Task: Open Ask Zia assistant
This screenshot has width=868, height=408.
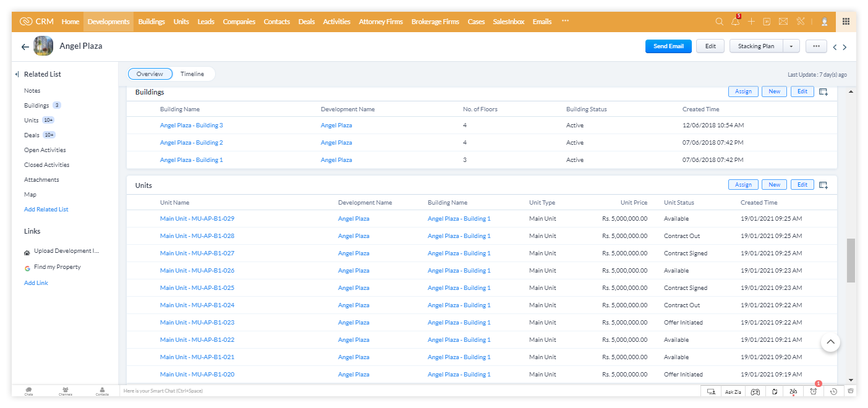Action: tap(733, 391)
